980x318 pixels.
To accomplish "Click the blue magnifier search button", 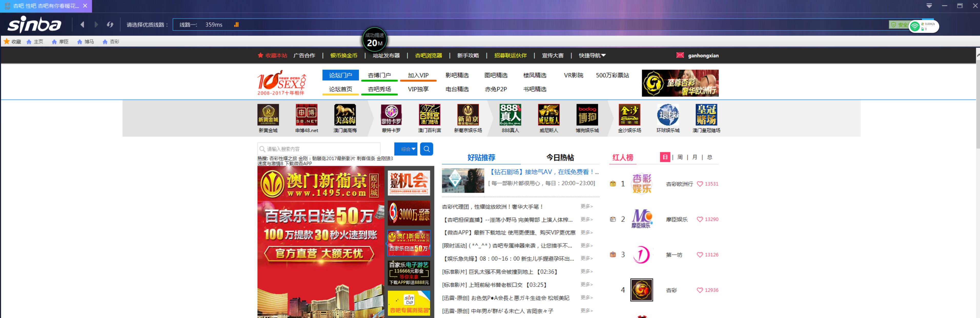I will pos(426,149).
